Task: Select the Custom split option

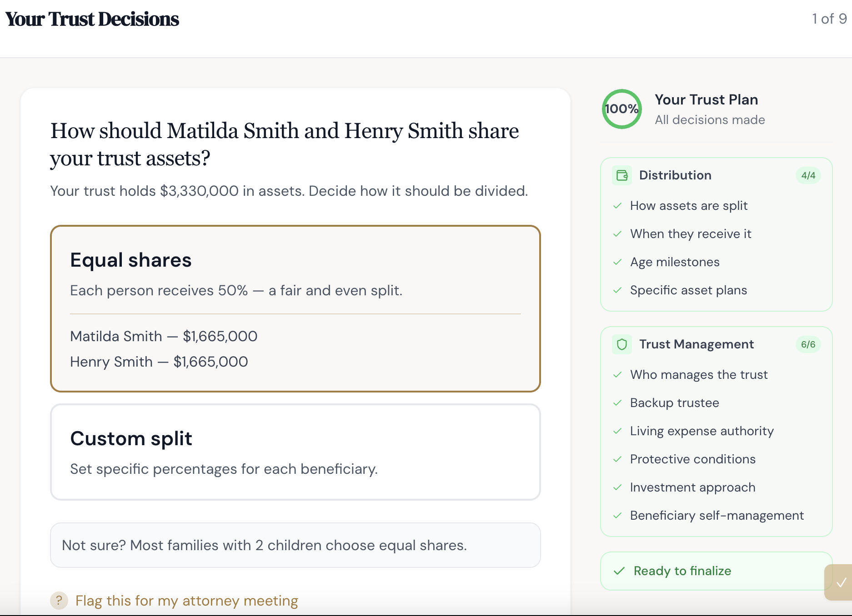Action: [x=296, y=452]
